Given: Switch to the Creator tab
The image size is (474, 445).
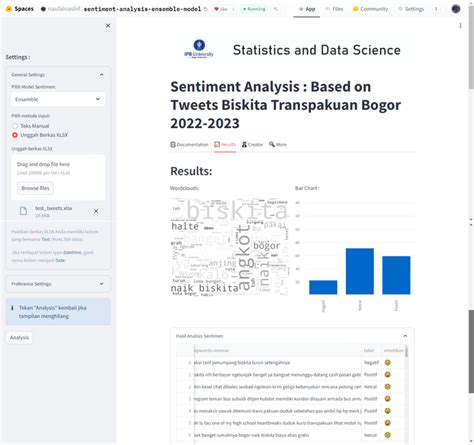Looking at the screenshot, I should (252, 144).
